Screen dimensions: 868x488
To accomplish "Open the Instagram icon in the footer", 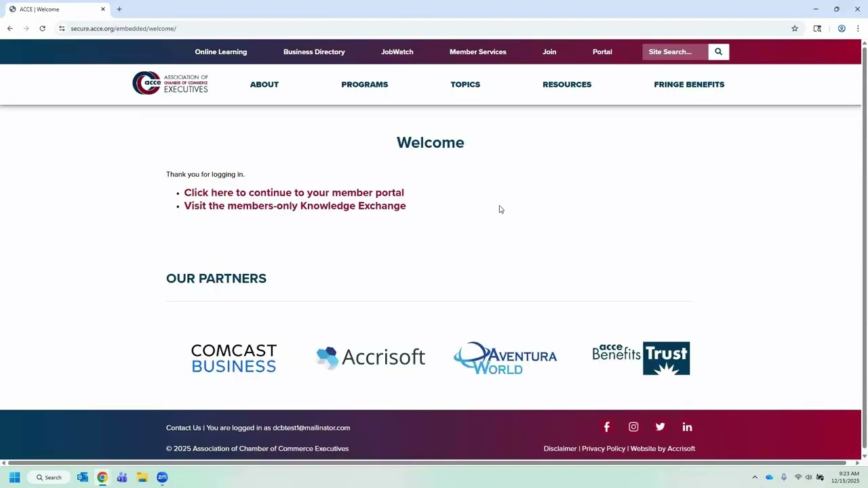I will pyautogui.click(x=633, y=427).
